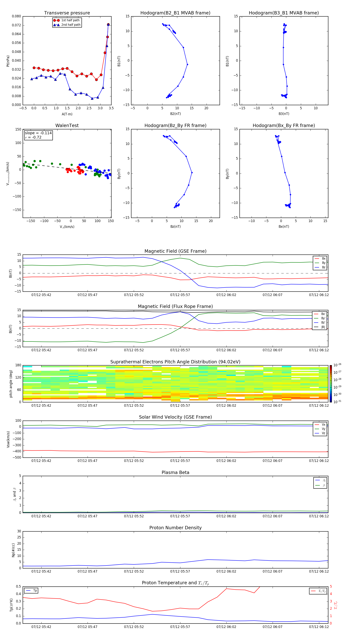Image resolution: width=351 pixels, height=644 pixels.
Task: Click the "07/12 05:42" tick under GSE Magnetic Field
Action: [41, 295]
